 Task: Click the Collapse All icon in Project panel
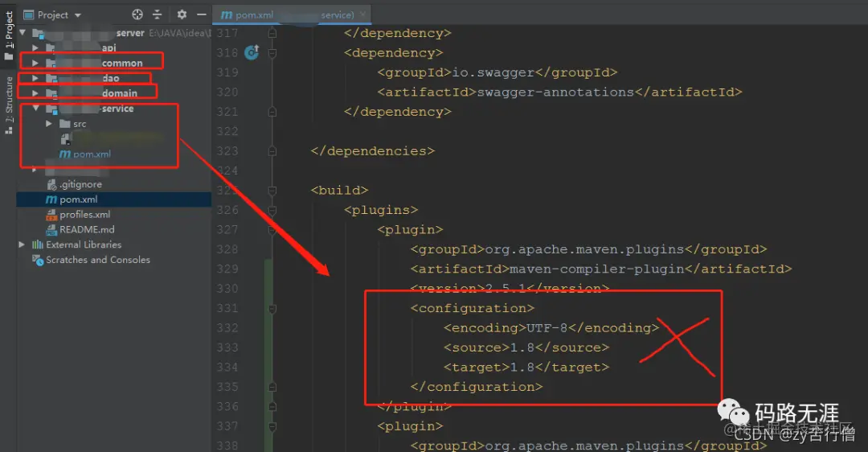(x=158, y=14)
